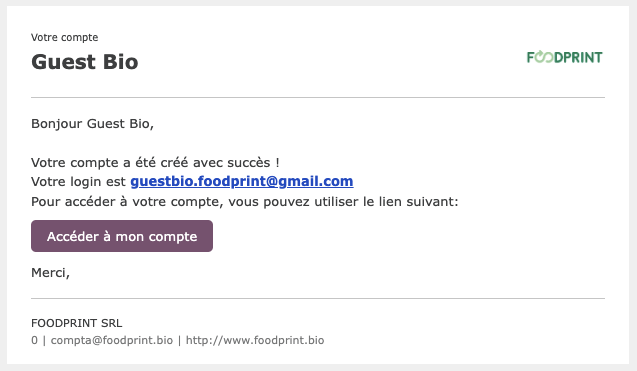Click the FOODPRINT SRL company name
The height and width of the screenshot is (371, 637).
(76, 323)
